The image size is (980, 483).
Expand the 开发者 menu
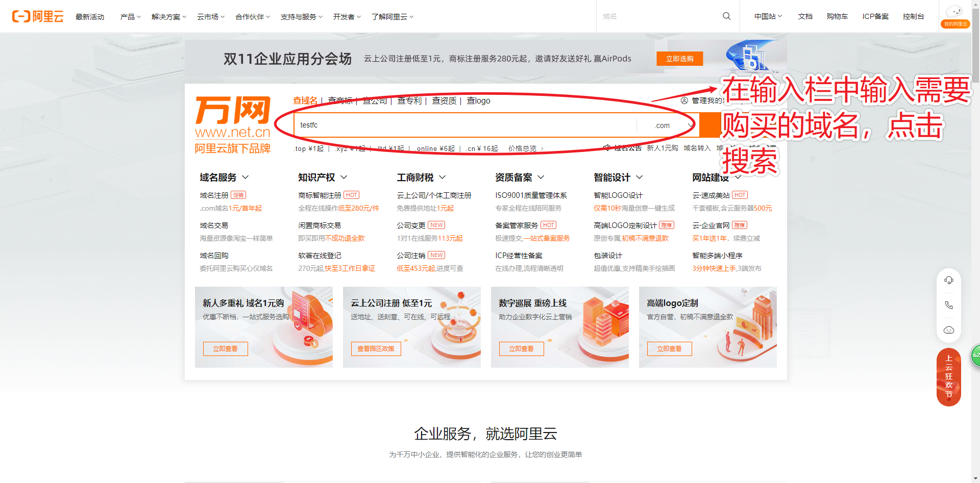347,17
